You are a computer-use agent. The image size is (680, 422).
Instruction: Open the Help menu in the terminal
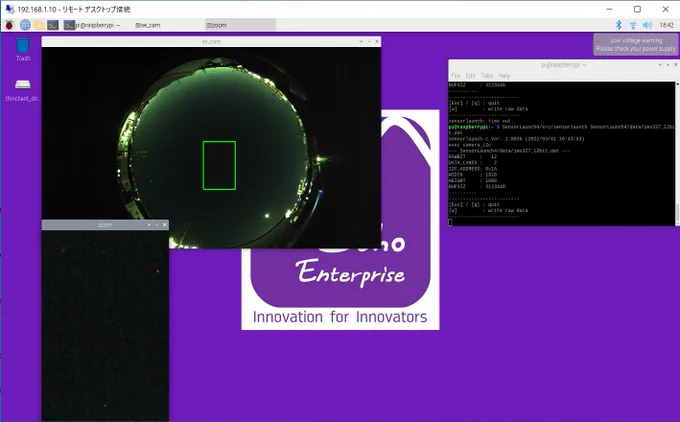(x=504, y=75)
